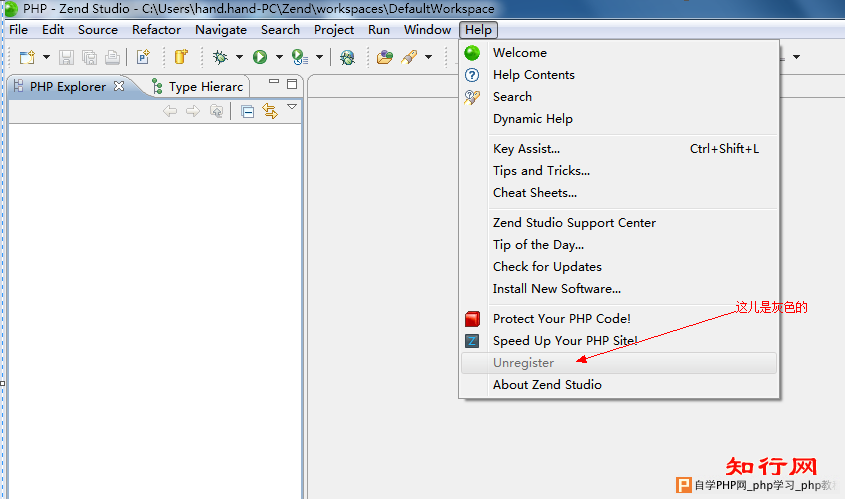845x499 pixels.
Task: Click the Help Contents question mark icon
Action: [472, 75]
